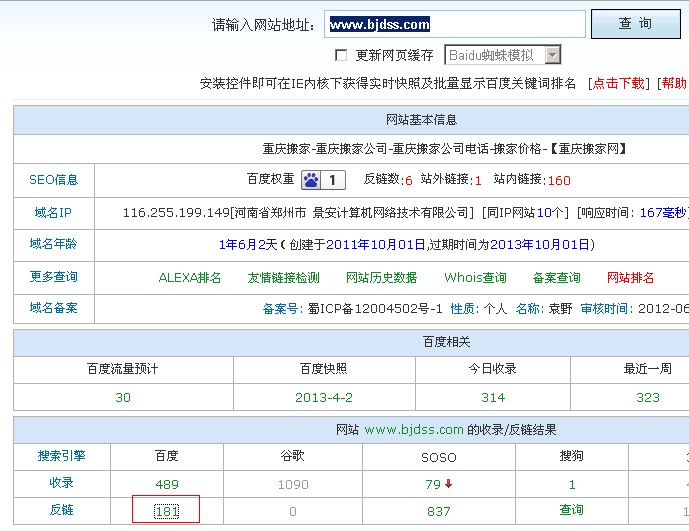689x531 pixels.
Task: Click the Baidu snapshot date 2013-4-2
Action: [324, 397]
